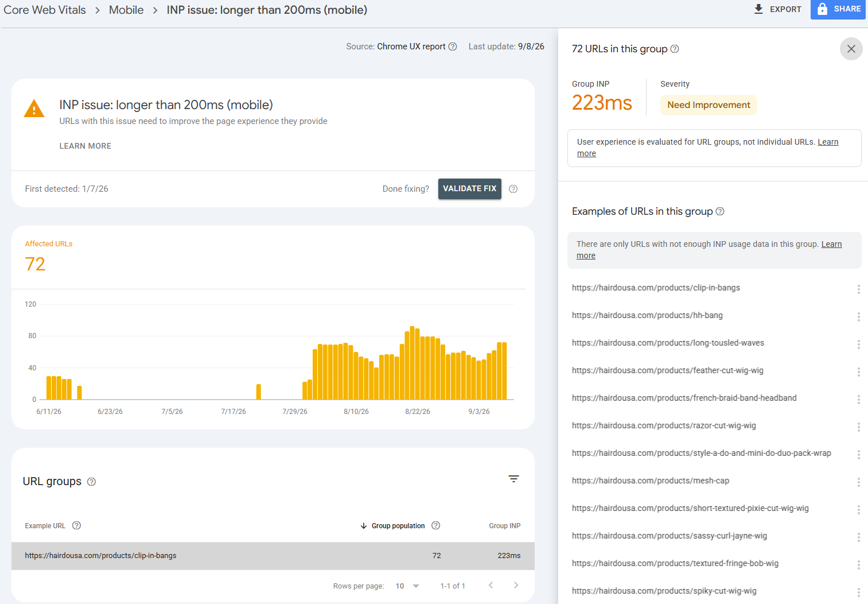Image resolution: width=868 pixels, height=604 pixels.
Task: Open help icon beside 72 URLs in this group
Action: [x=675, y=49]
